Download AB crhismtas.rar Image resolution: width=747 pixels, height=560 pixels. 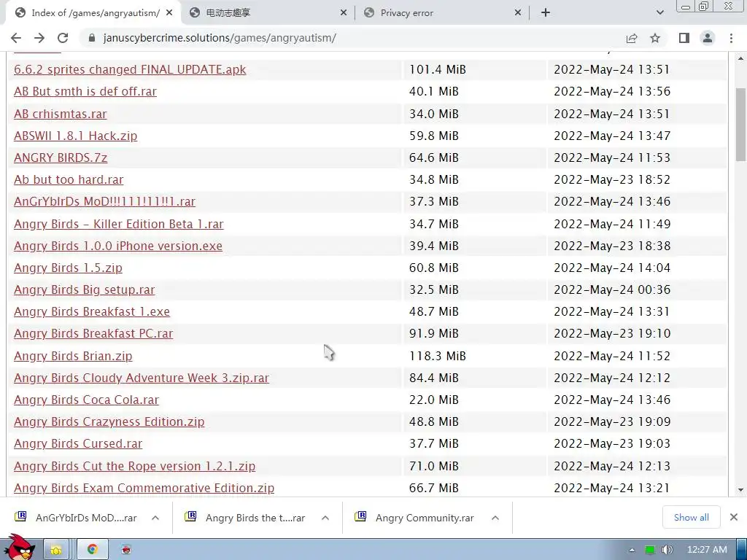(60, 114)
